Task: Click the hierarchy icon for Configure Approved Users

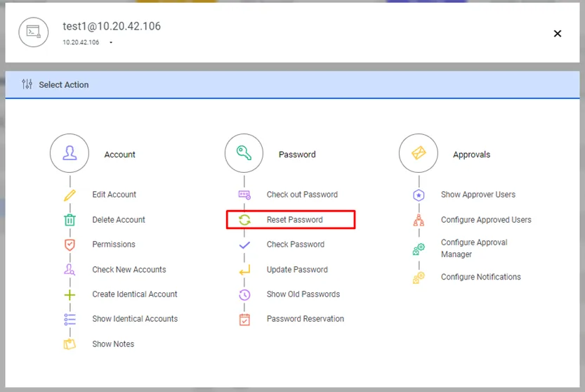Action: coord(419,220)
